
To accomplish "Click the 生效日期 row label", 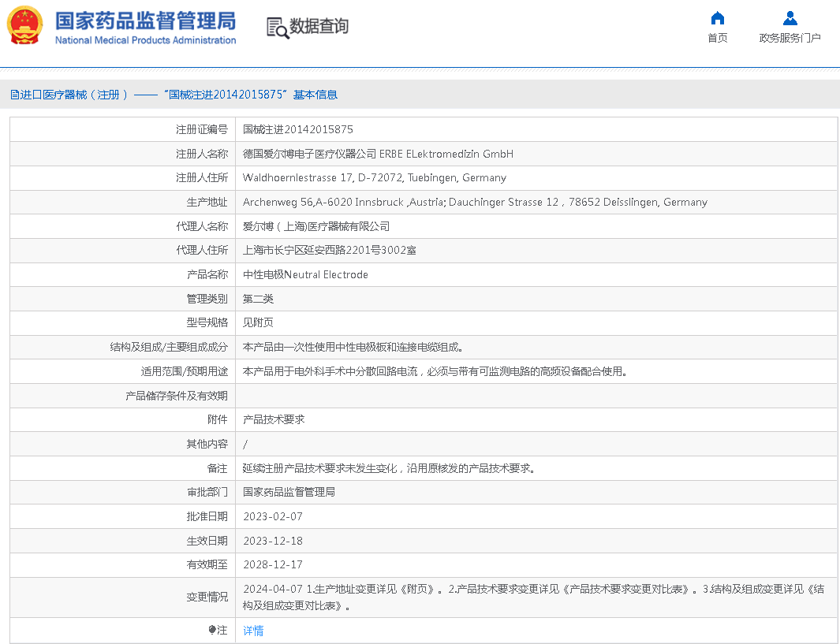I will tap(207, 541).
